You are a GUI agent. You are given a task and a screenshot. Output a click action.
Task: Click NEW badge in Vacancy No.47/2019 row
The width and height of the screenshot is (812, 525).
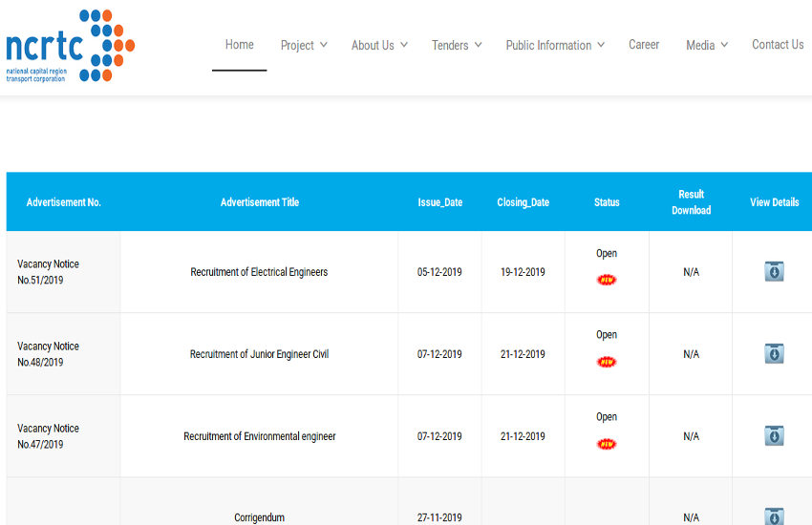[x=607, y=444]
